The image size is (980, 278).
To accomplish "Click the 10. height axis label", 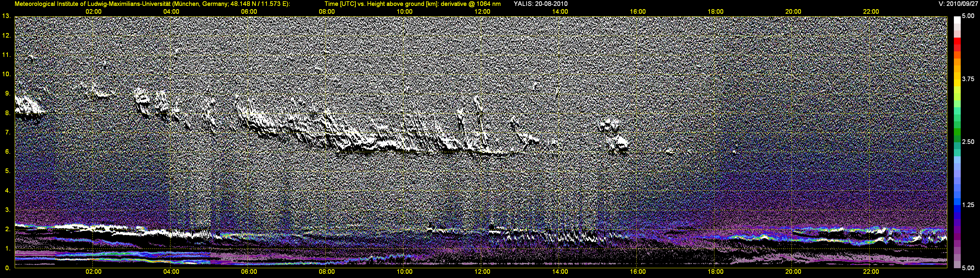I will 7,74.
